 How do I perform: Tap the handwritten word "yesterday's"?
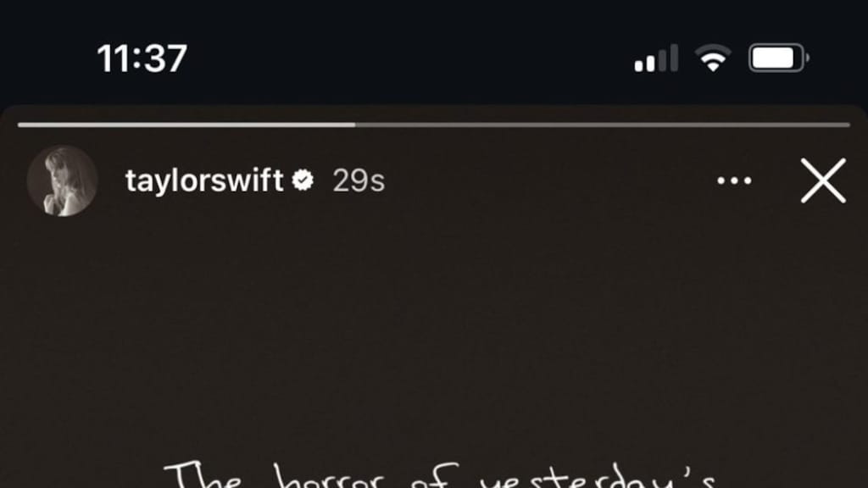(598, 474)
